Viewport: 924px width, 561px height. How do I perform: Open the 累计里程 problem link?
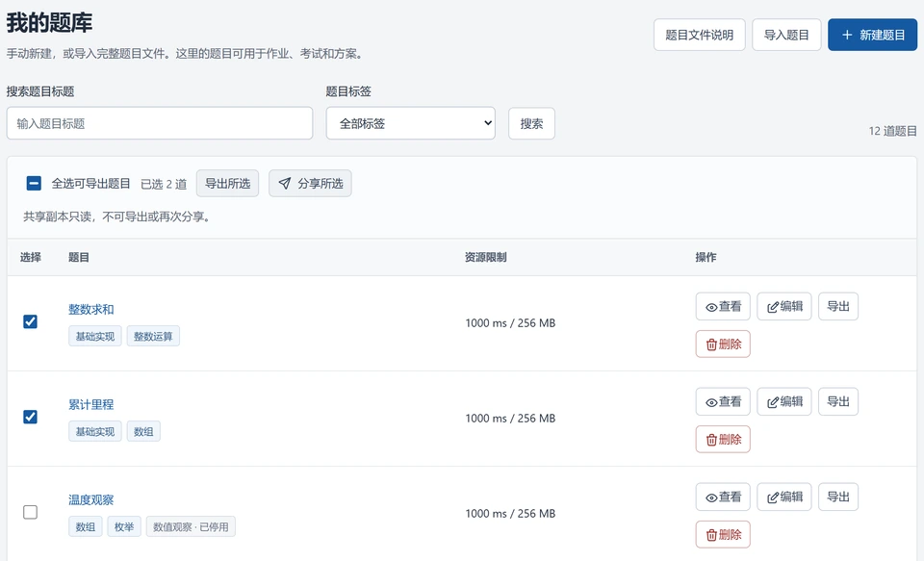[x=90, y=405]
